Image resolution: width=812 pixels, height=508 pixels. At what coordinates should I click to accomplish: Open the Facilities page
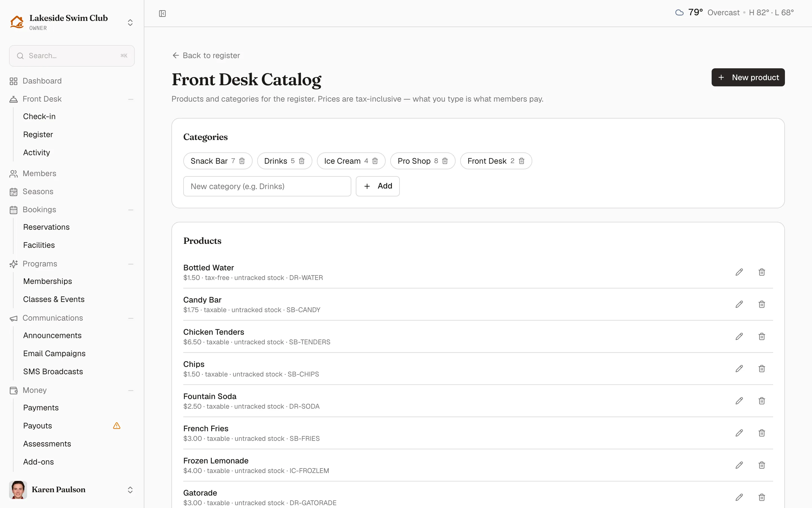pos(39,245)
